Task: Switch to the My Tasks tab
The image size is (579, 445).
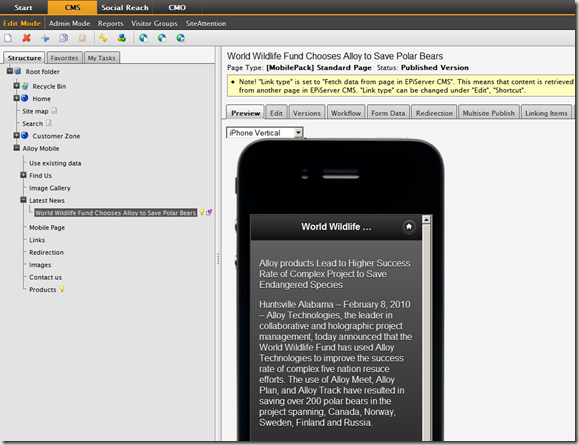Action: click(102, 58)
